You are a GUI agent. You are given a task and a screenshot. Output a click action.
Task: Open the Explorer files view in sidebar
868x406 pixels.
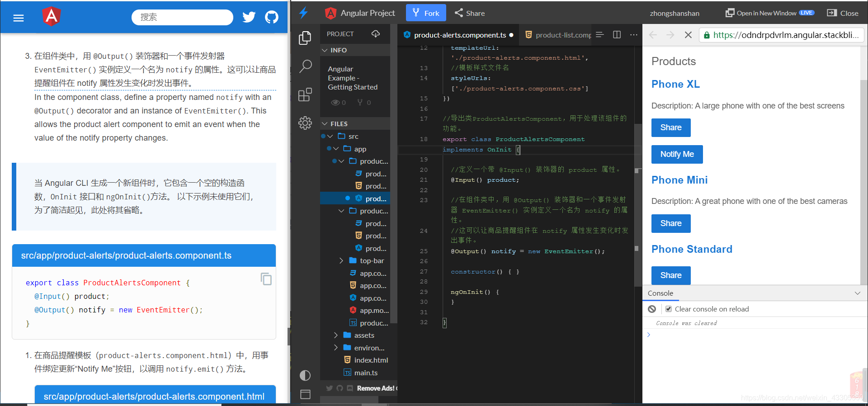305,38
